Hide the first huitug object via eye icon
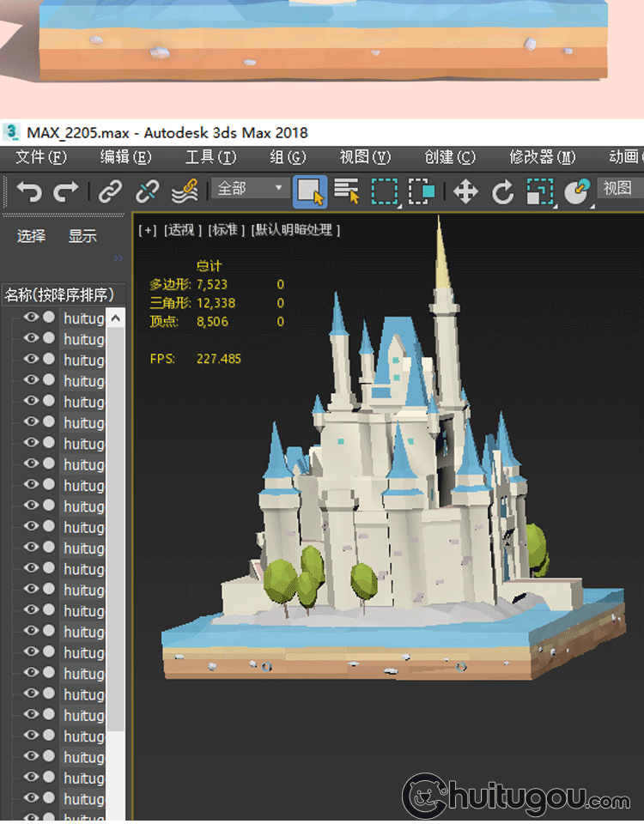This screenshot has width=644, height=824. coord(31,318)
